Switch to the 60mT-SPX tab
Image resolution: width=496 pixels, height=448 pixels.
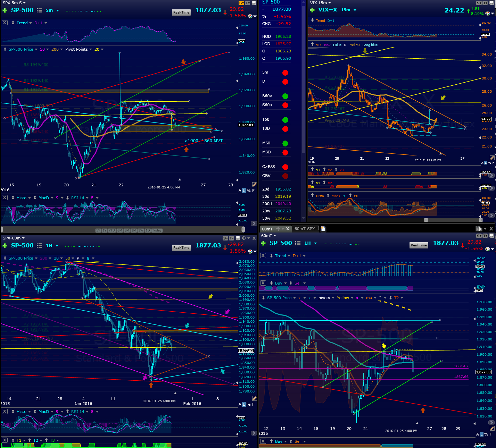[x=305, y=229]
